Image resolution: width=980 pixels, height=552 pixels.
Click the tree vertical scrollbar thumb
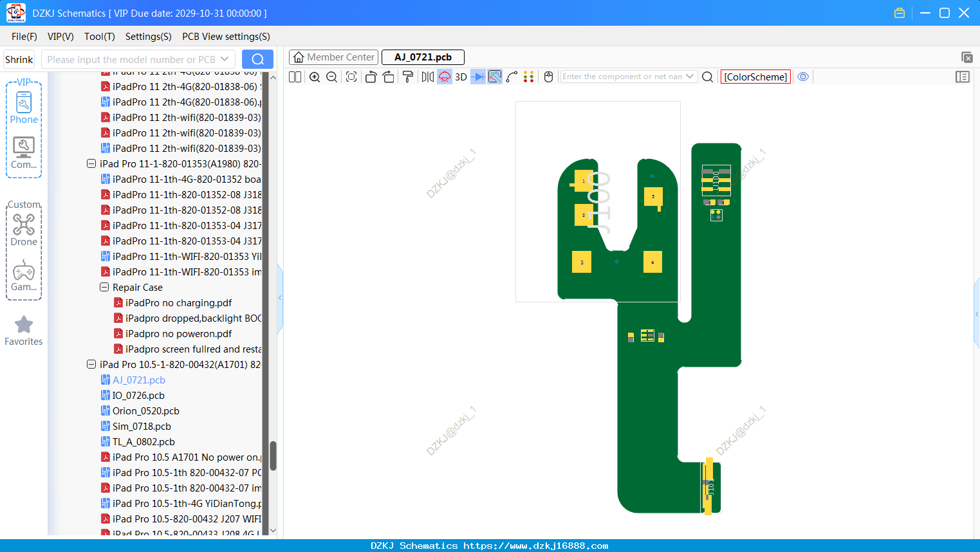click(x=273, y=455)
